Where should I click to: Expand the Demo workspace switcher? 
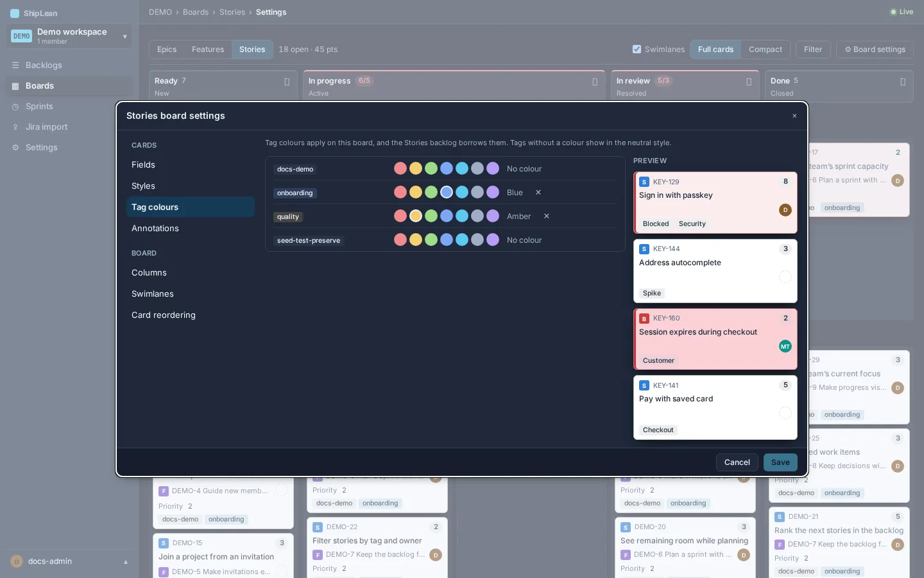[x=69, y=36]
